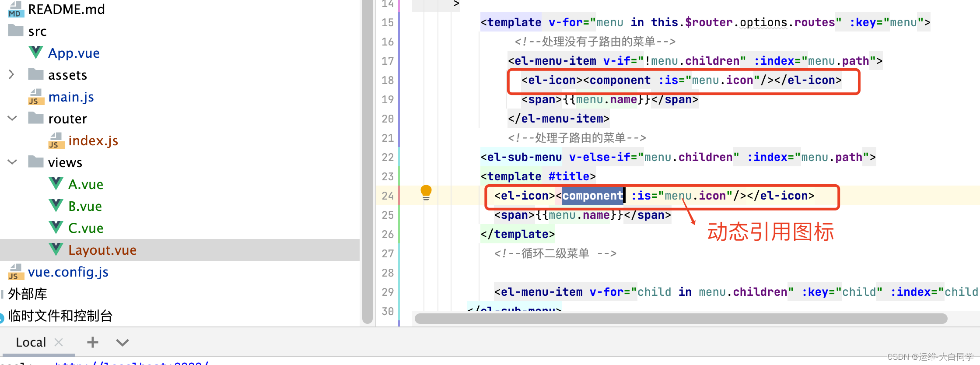Viewport: 980px width, 365px height.
Task: Click line number 18 in the gutter
Action: 388,80
